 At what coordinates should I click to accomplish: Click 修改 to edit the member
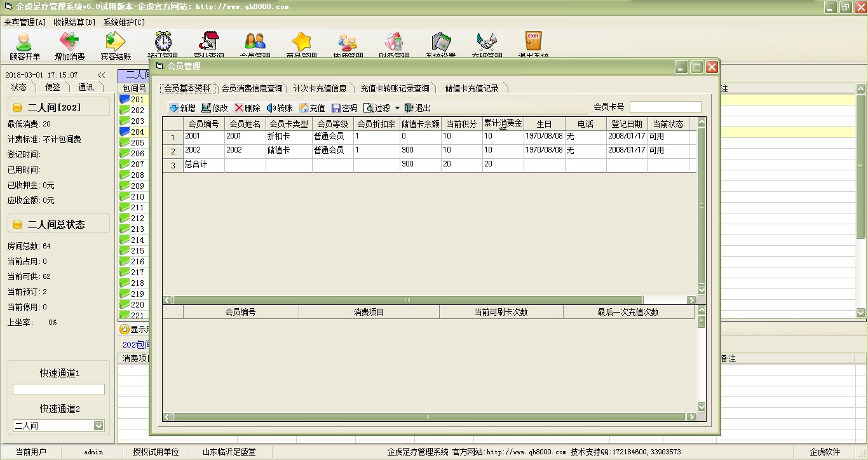[x=214, y=108]
